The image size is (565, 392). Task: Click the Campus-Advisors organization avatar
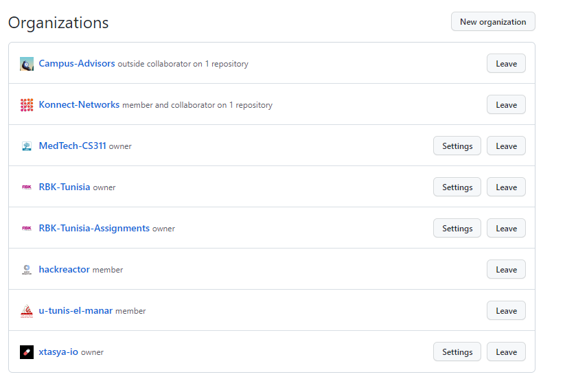(27, 64)
